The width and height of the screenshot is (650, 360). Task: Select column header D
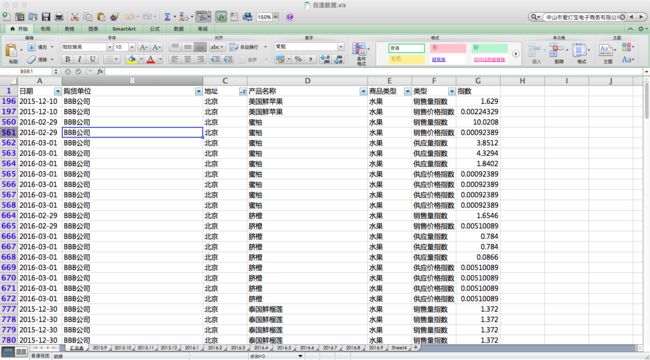click(x=307, y=81)
